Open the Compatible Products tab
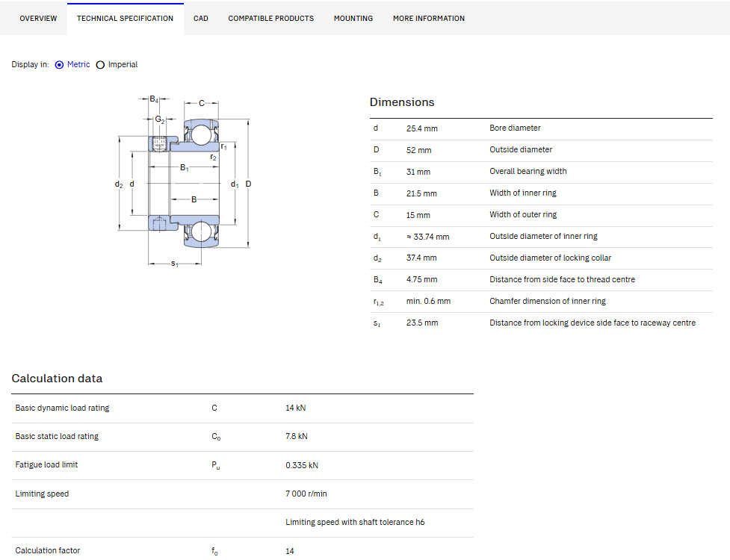 click(x=271, y=19)
